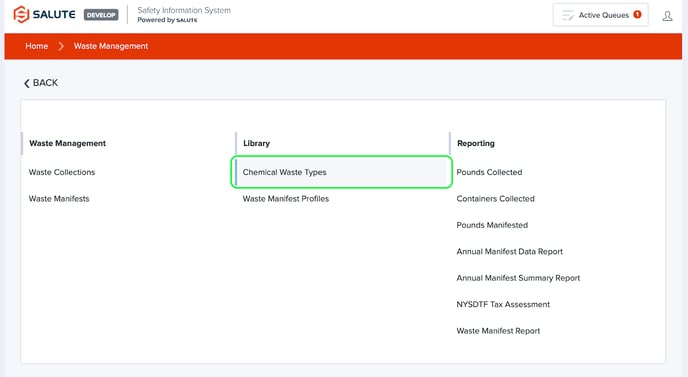Screen dimensions: 688x377
Task: Click the Safety Information System title
Action: (184, 10)
